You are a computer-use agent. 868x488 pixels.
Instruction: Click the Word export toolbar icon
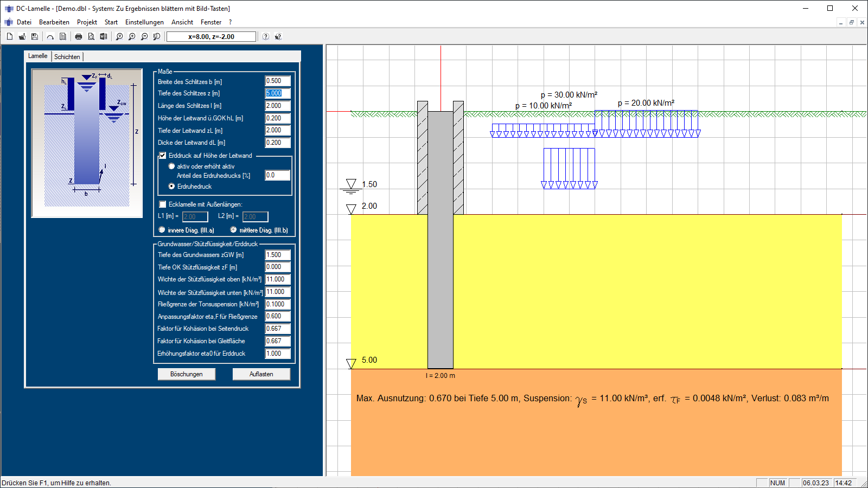tap(104, 37)
